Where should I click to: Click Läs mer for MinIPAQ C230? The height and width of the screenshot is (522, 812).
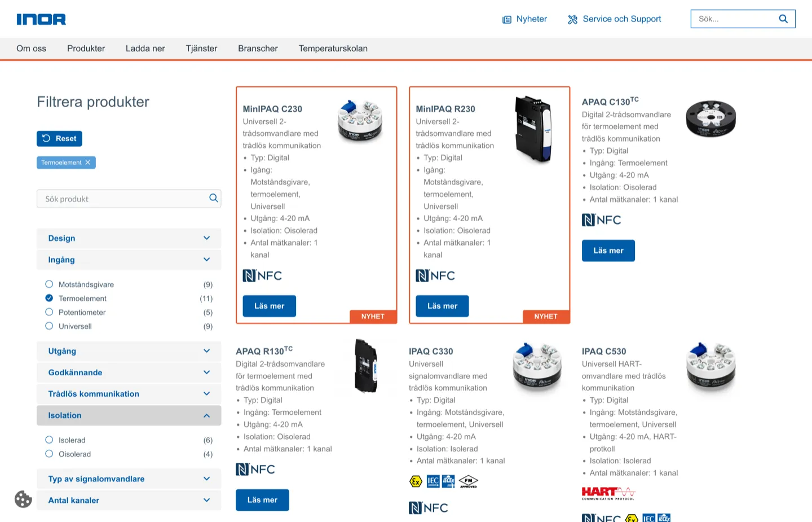click(x=269, y=306)
